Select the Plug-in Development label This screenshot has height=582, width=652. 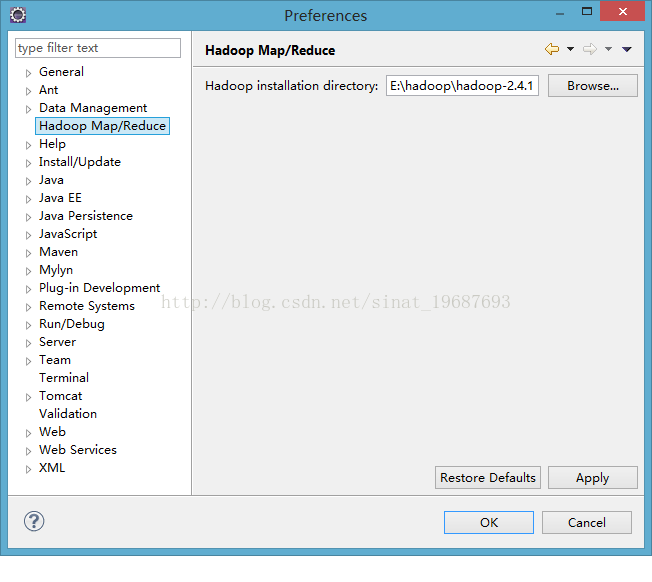click(99, 288)
